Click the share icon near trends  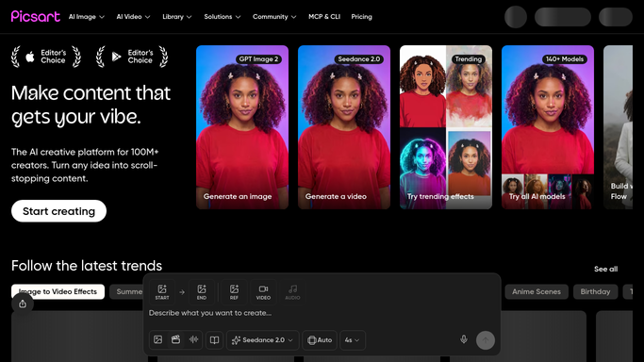coord(23,304)
